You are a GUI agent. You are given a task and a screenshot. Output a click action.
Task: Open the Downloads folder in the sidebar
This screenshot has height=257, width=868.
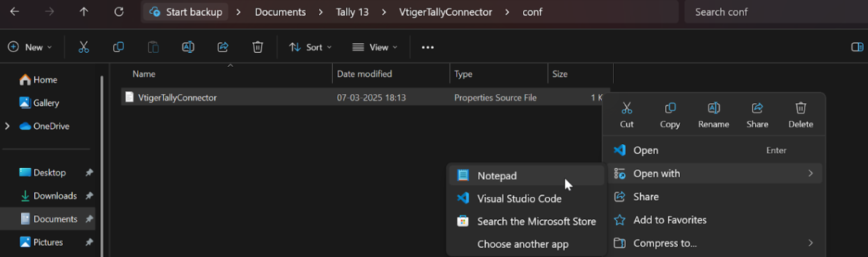click(55, 196)
